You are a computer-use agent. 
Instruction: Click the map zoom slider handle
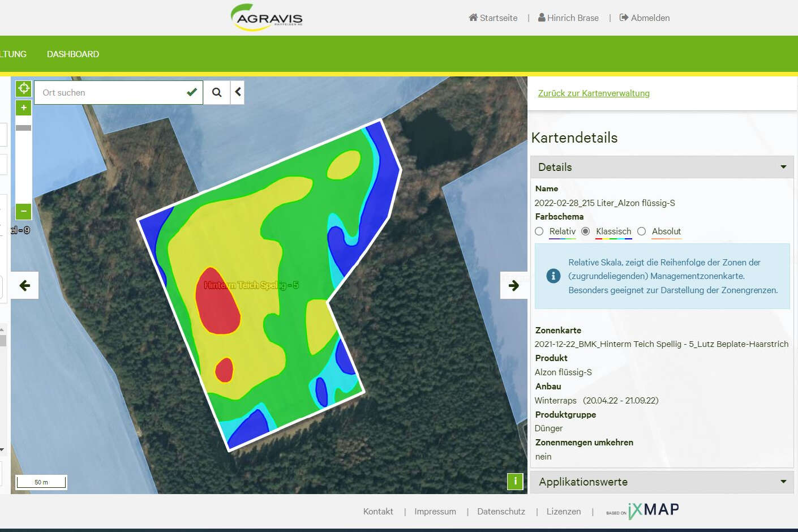coord(24,128)
